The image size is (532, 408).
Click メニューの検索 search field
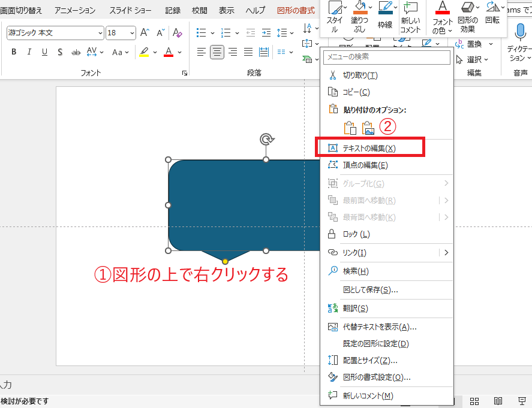(387, 57)
